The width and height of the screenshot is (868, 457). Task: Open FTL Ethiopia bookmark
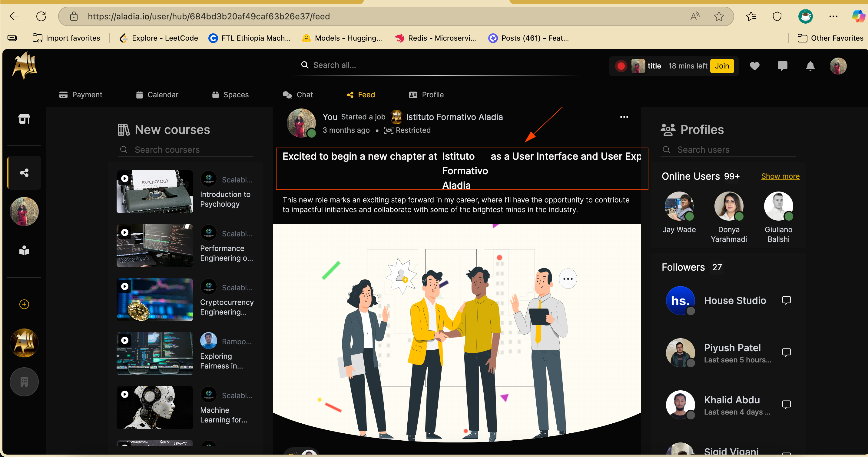(249, 38)
